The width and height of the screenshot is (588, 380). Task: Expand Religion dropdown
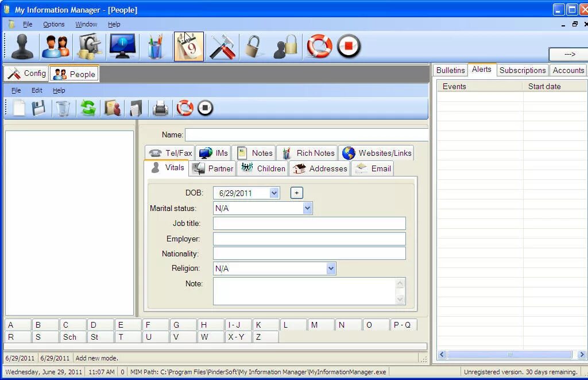pyautogui.click(x=331, y=268)
